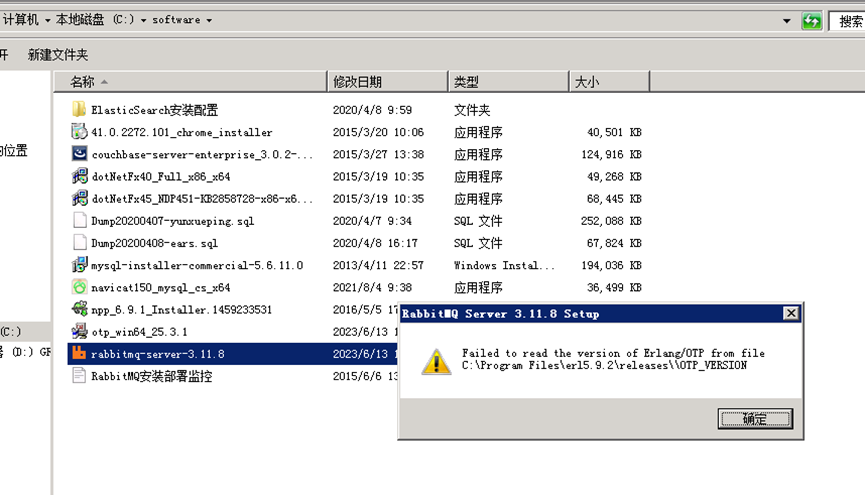Click the file name ElasticSearch安装配置
865x495 pixels.
(154, 110)
